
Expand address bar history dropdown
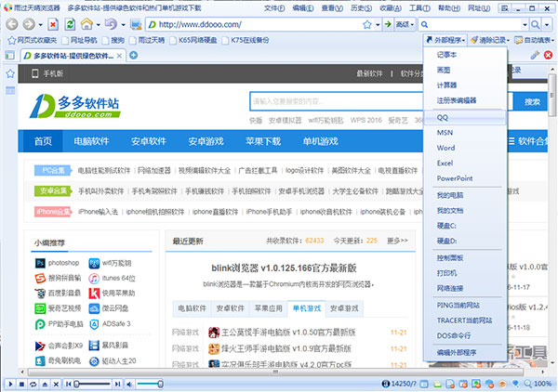click(x=378, y=24)
